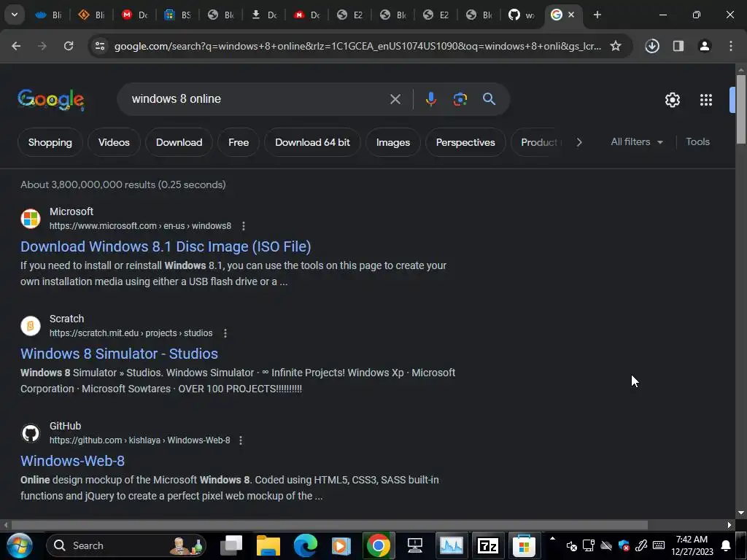Open Microsoft Edge from the taskbar
The height and width of the screenshot is (560, 747).
click(306, 545)
